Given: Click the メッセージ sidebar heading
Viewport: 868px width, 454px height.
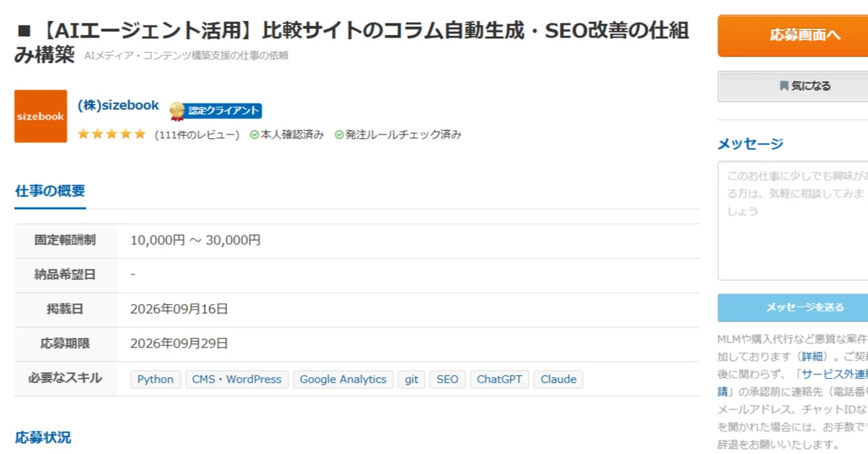Looking at the screenshot, I should coord(750,144).
